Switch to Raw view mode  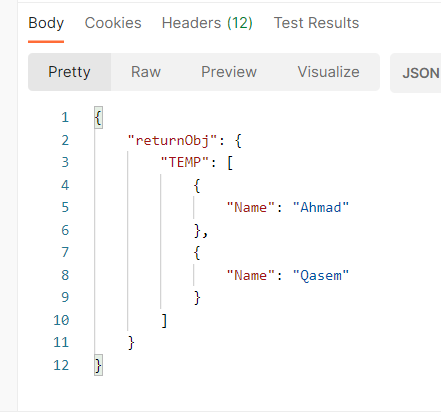coord(146,72)
